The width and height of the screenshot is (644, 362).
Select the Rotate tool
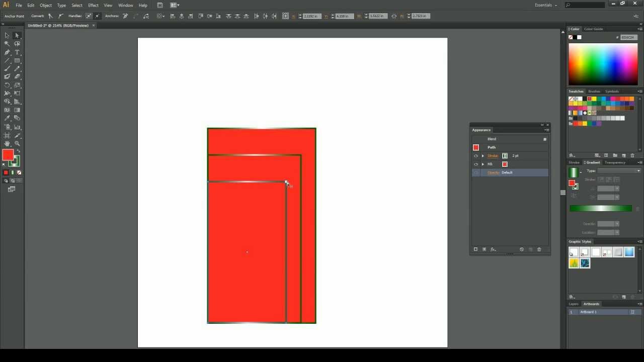click(x=7, y=85)
